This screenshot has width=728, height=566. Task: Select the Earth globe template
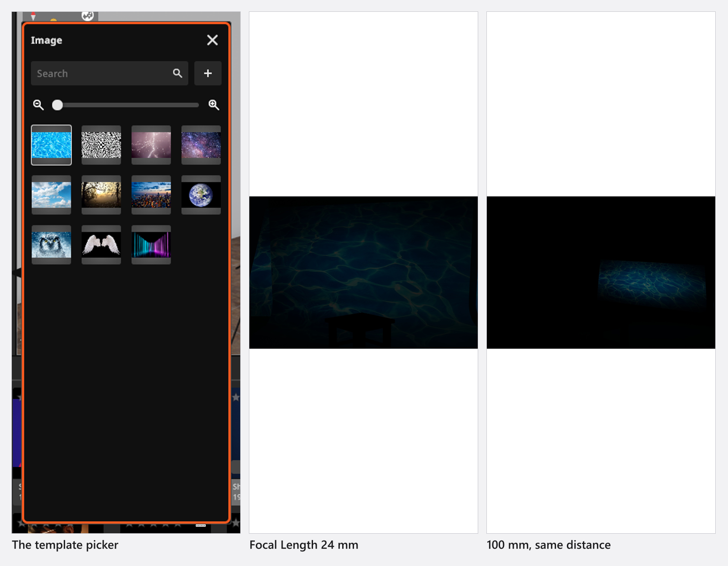click(201, 195)
